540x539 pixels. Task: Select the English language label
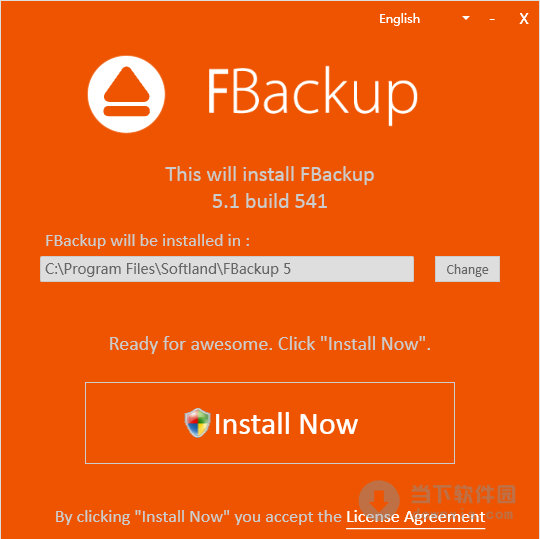(x=399, y=19)
